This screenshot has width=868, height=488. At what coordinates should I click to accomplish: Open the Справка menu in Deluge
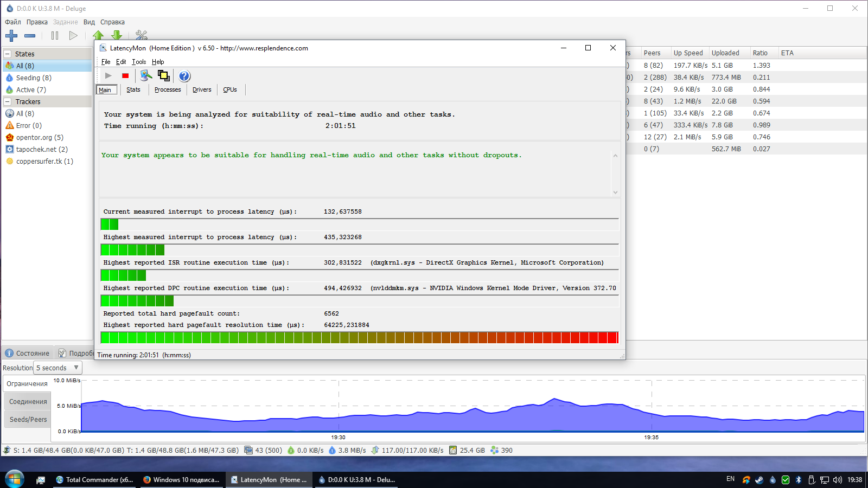coord(112,22)
